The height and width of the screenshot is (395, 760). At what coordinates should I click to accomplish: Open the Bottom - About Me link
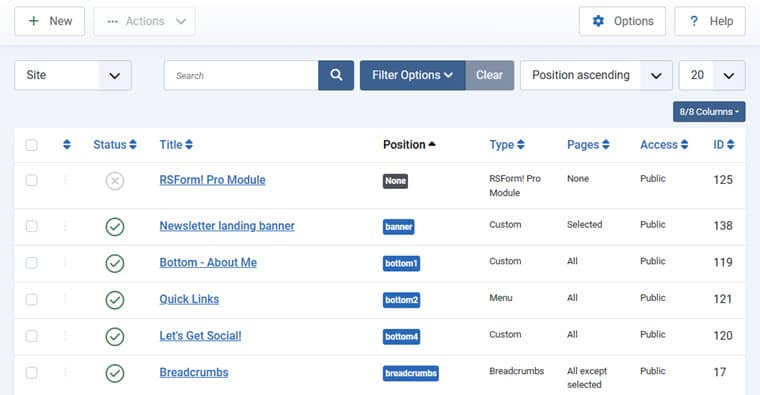click(x=208, y=262)
